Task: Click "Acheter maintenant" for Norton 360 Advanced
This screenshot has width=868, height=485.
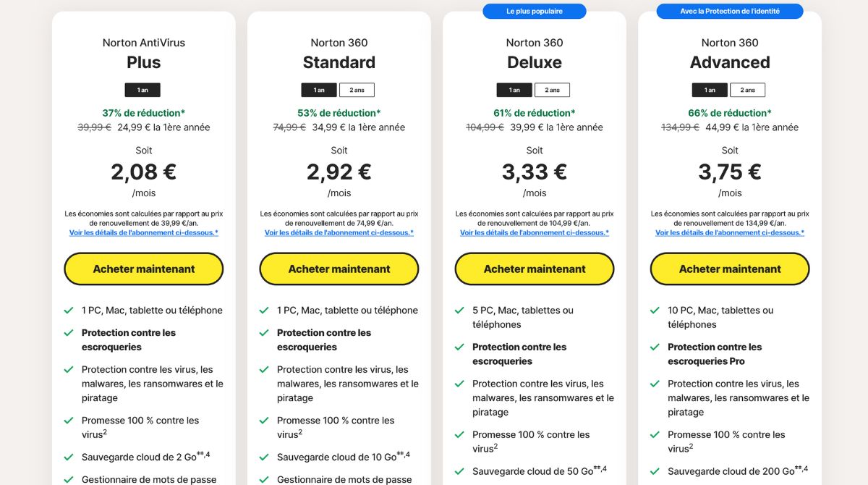Action: pos(729,269)
